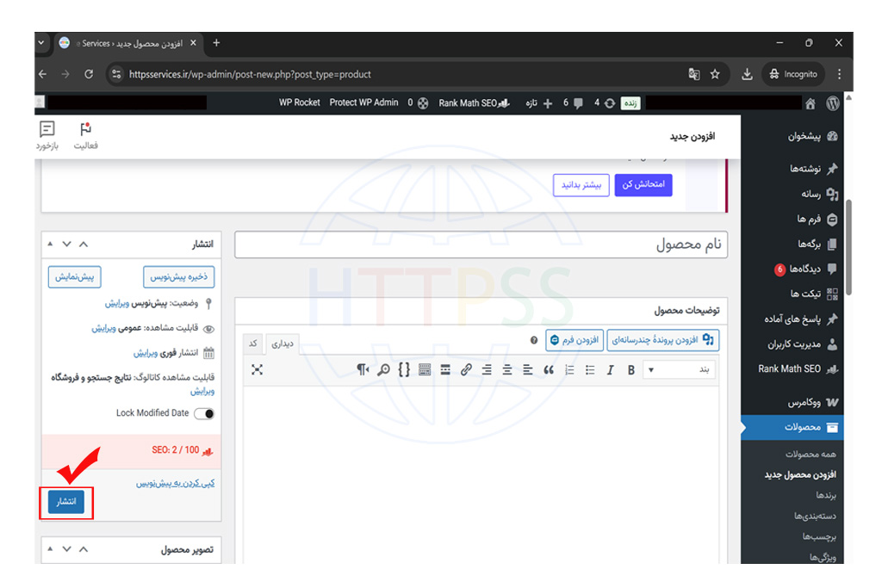Click the insert link chain icon
The image size is (882, 588).
point(466,369)
